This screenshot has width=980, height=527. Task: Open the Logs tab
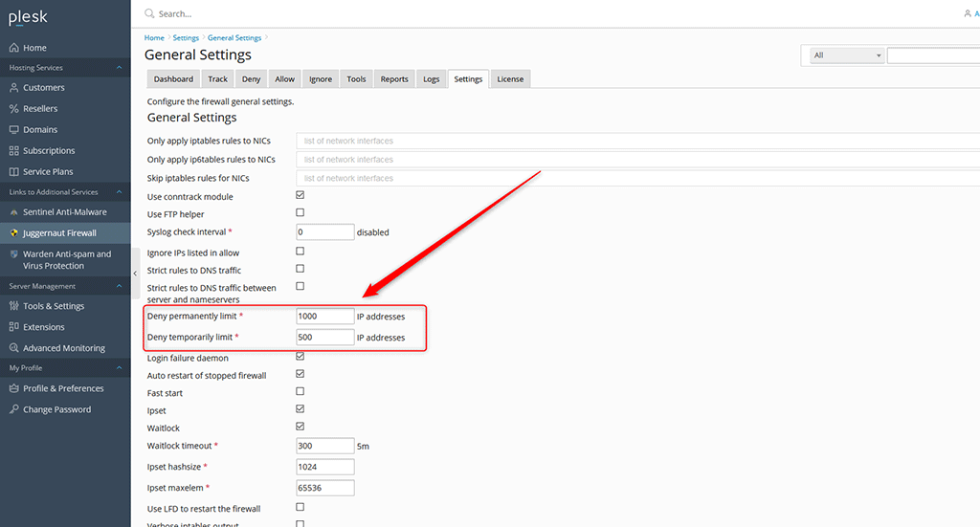pyautogui.click(x=432, y=79)
